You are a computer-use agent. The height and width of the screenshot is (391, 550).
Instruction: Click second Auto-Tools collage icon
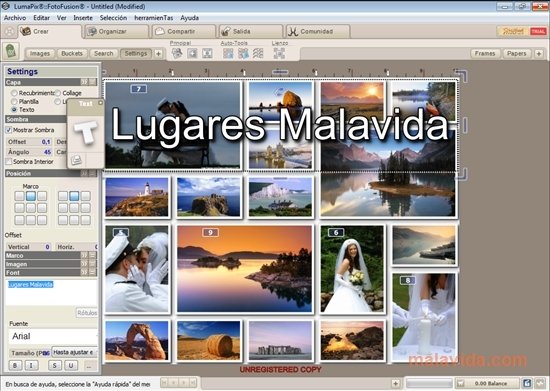[243, 53]
